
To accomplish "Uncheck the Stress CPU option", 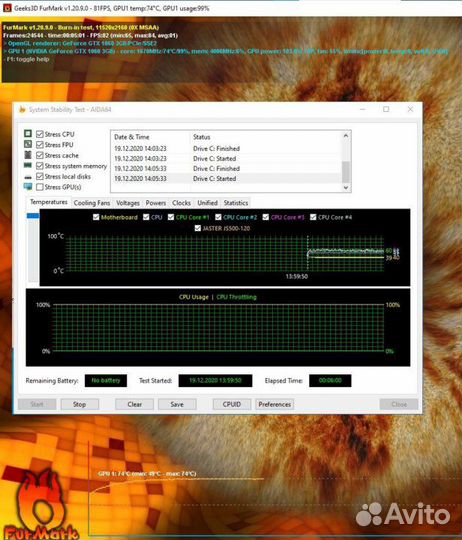I will tap(40, 134).
